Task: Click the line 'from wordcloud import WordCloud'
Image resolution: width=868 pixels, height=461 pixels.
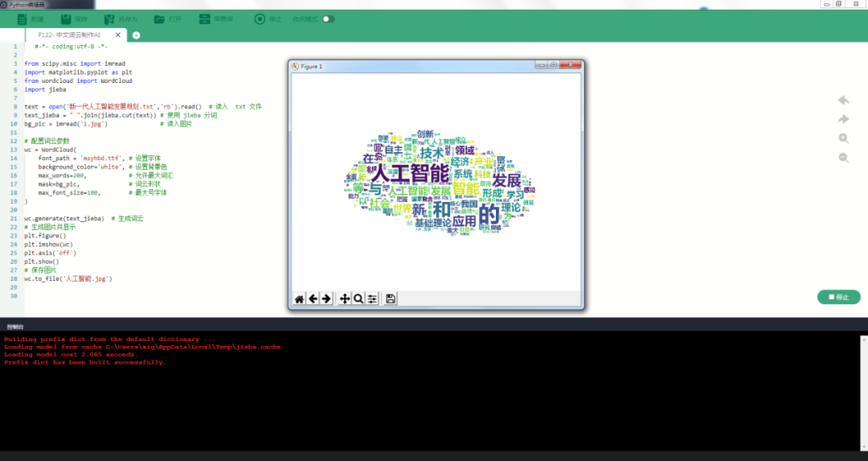Action: coord(78,81)
